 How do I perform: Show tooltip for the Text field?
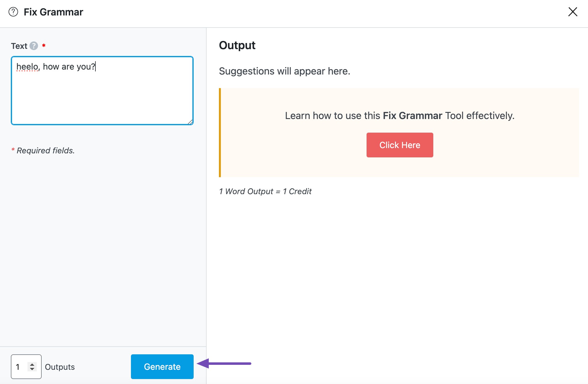34,46
